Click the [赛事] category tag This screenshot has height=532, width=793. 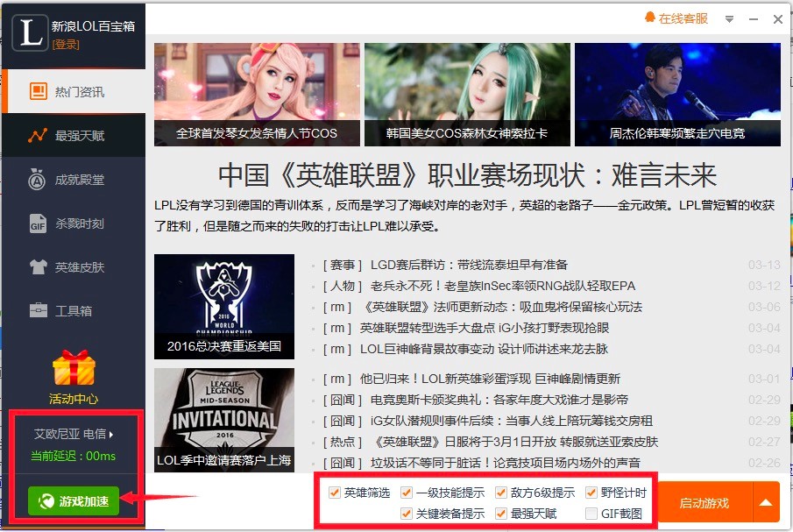tap(343, 265)
